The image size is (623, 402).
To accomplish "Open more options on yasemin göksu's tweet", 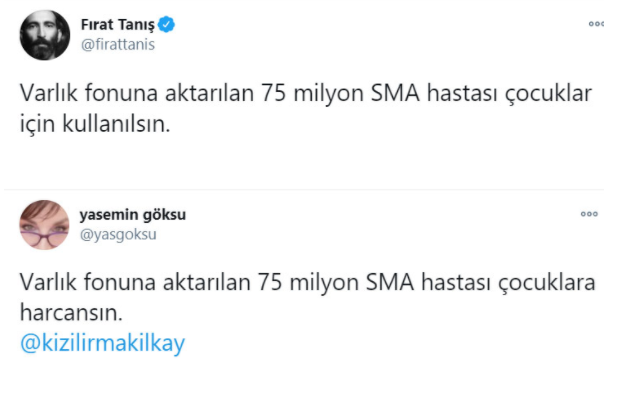I will 590,214.
